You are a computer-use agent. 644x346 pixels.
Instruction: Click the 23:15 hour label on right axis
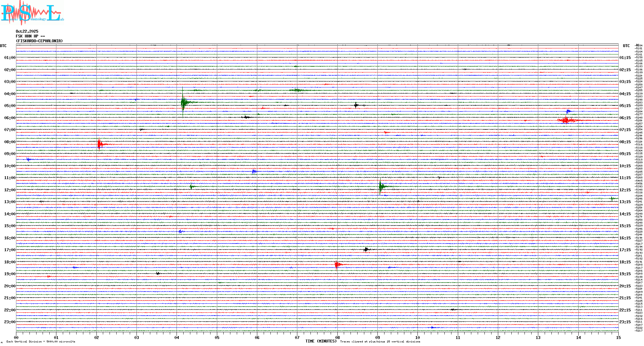click(625, 322)
